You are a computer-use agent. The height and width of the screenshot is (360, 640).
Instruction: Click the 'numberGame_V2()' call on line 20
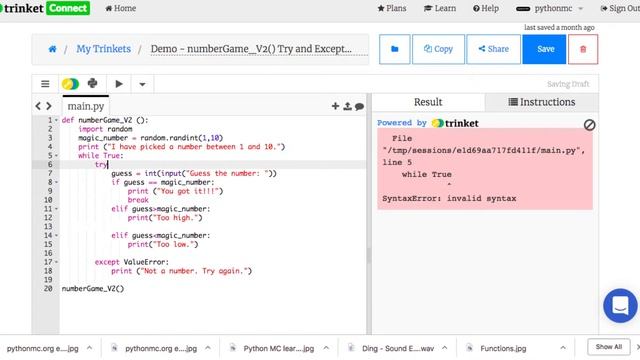(x=93, y=289)
